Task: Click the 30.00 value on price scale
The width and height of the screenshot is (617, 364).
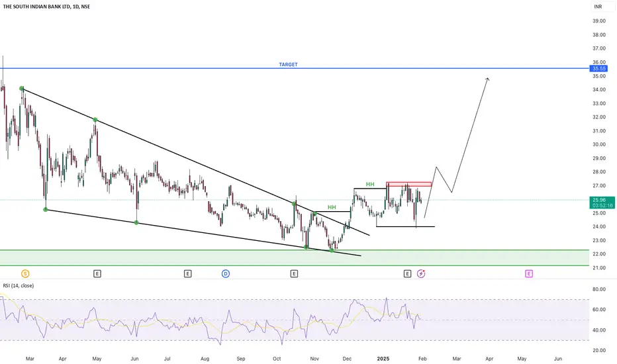Action: (599, 144)
